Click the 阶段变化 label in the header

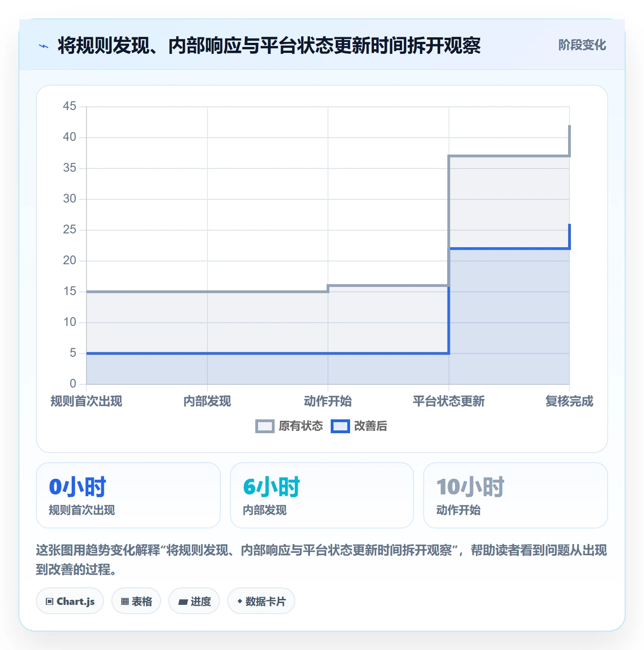tap(582, 45)
